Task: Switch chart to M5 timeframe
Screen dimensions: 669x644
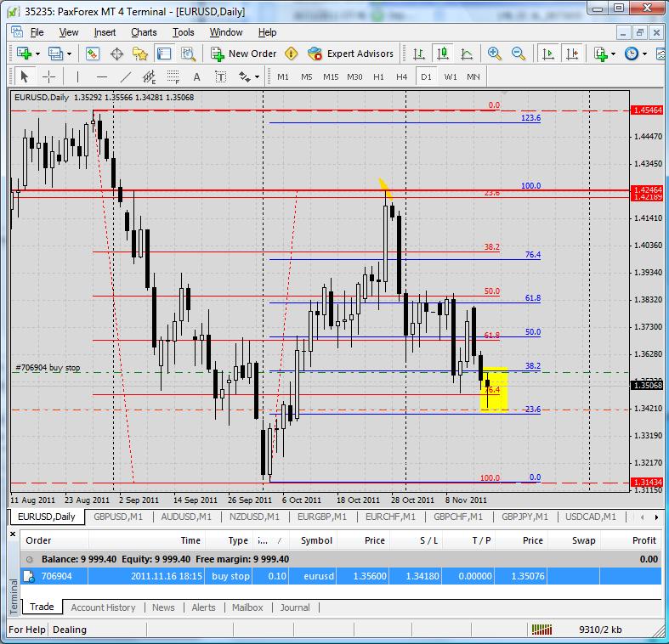Action: 307,76
